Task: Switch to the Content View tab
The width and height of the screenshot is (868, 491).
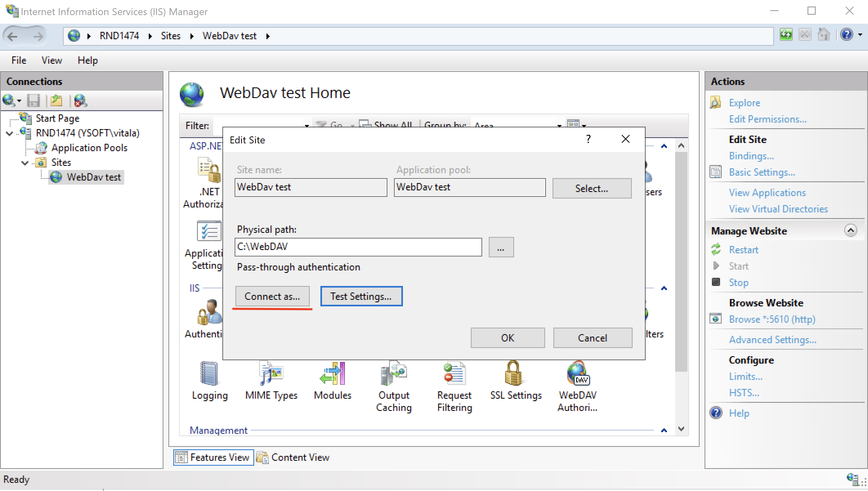Action: click(300, 457)
